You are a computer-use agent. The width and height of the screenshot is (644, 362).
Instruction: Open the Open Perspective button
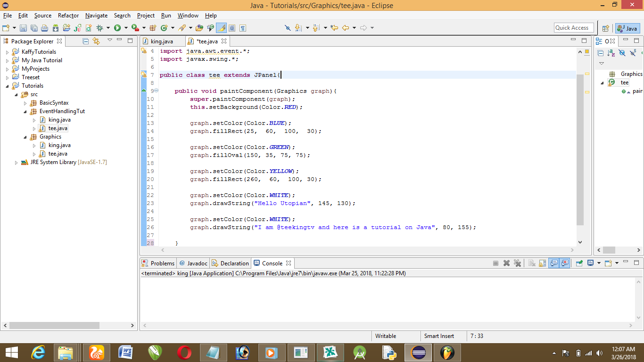[x=606, y=28]
